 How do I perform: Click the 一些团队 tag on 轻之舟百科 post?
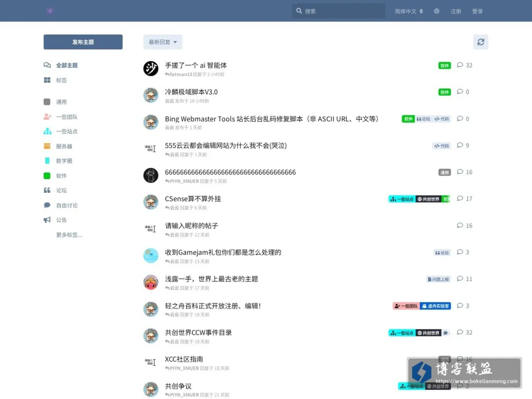click(406, 306)
